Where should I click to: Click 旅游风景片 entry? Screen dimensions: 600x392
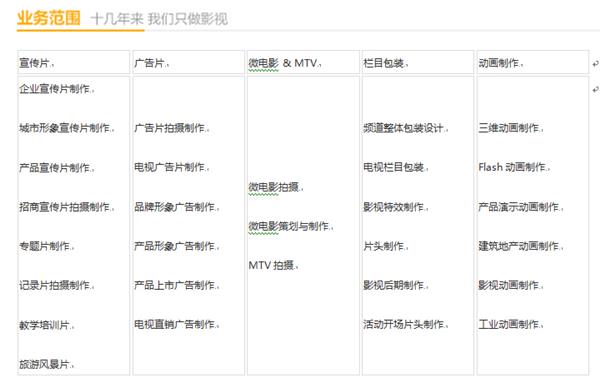[x=45, y=364]
